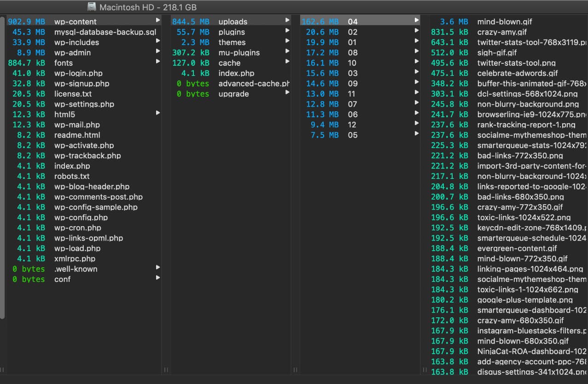The height and width of the screenshot is (384, 588).
Task: Click the first column resize handle
Action: [166, 370]
